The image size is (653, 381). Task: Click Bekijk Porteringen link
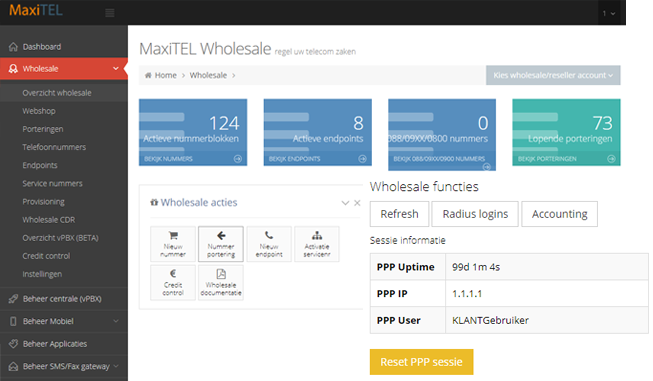547,159
